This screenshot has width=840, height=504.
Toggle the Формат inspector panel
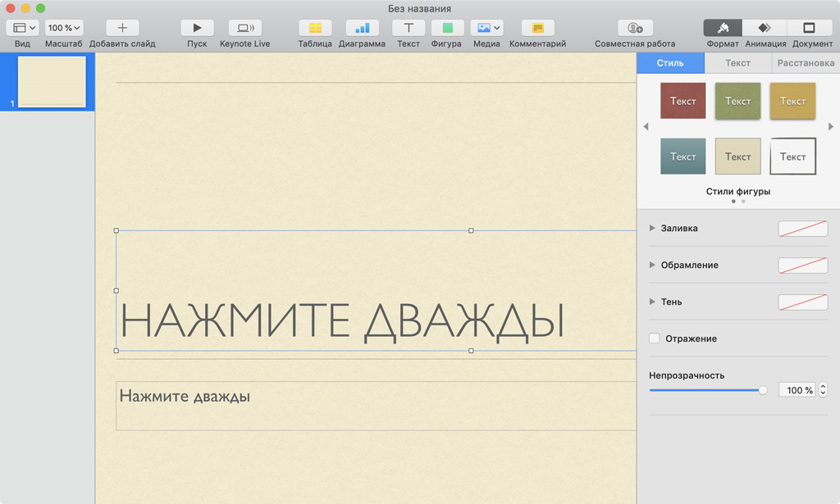click(x=723, y=28)
